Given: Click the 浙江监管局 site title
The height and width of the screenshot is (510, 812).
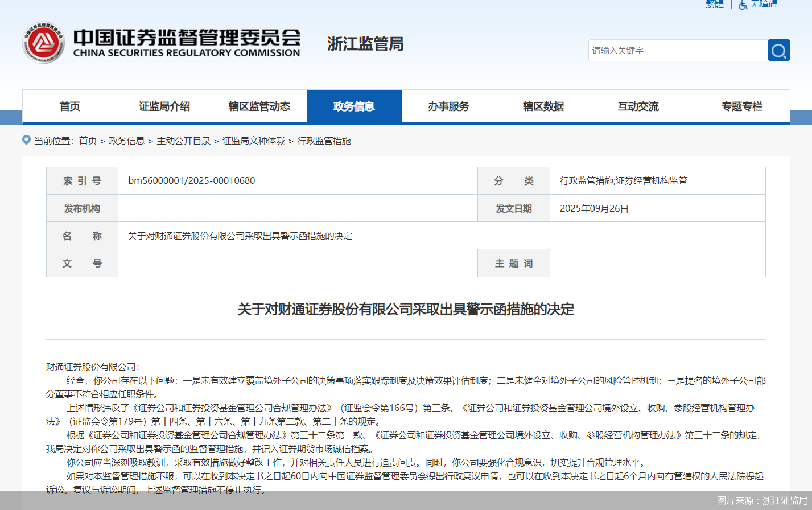Looking at the screenshot, I should click(364, 44).
